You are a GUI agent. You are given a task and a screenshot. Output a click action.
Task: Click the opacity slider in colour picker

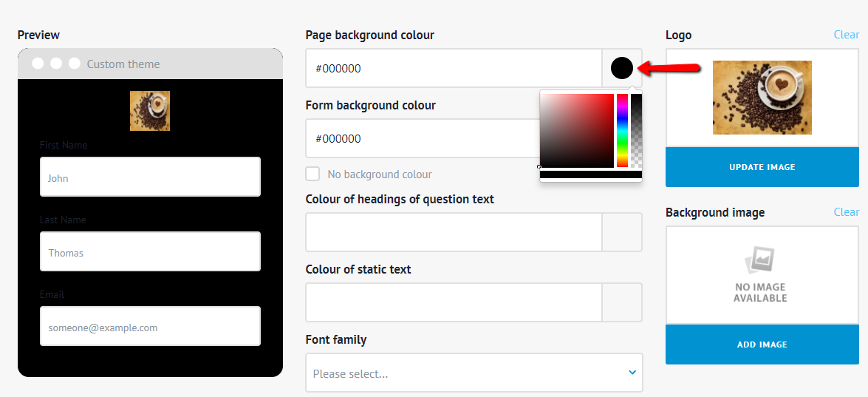pyautogui.click(x=636, y=131)
